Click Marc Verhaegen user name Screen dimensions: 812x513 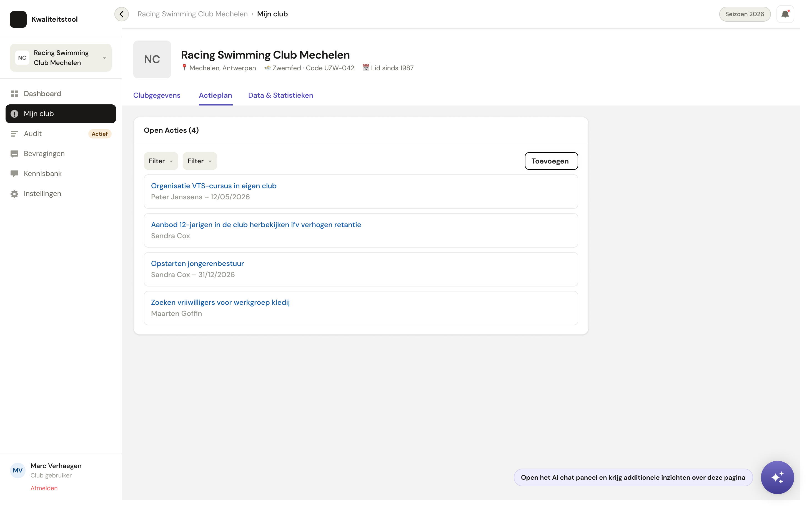pyautogui.click(x=56, y=466)
